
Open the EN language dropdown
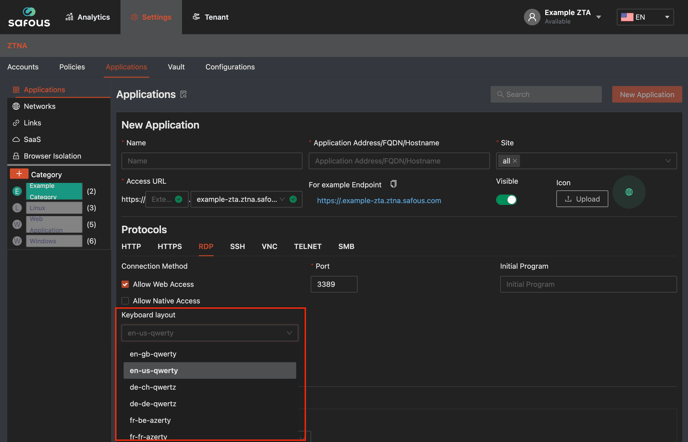pyautogui.click(x=645, y=17)
